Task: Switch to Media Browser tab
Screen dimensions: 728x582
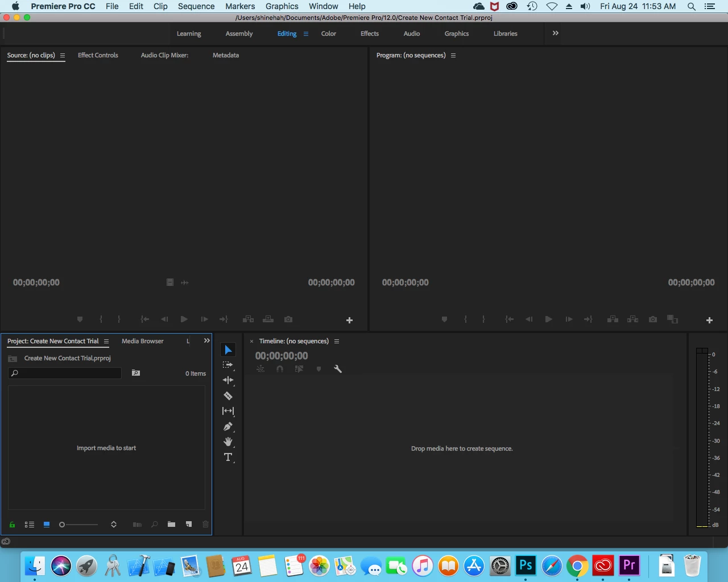Action: [x=143, y=341]
